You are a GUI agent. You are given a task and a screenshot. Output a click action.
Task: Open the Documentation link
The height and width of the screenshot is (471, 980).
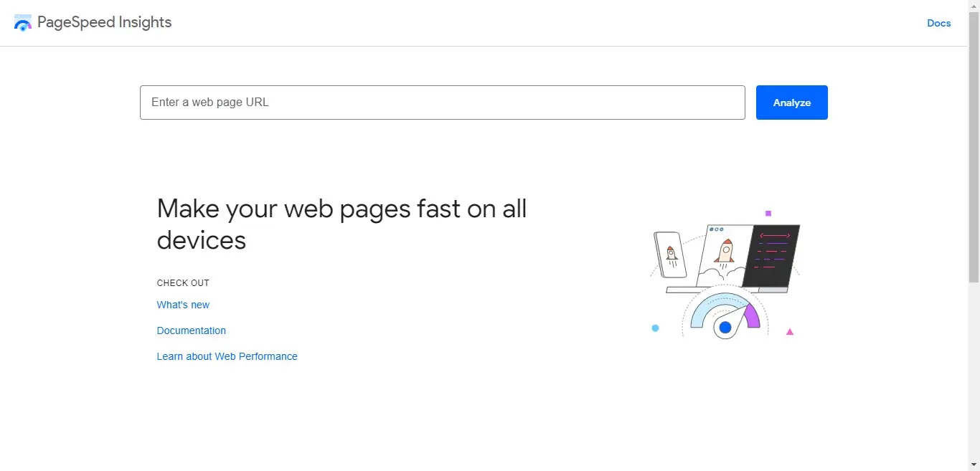pyautogui.click(x=191, y=330)
